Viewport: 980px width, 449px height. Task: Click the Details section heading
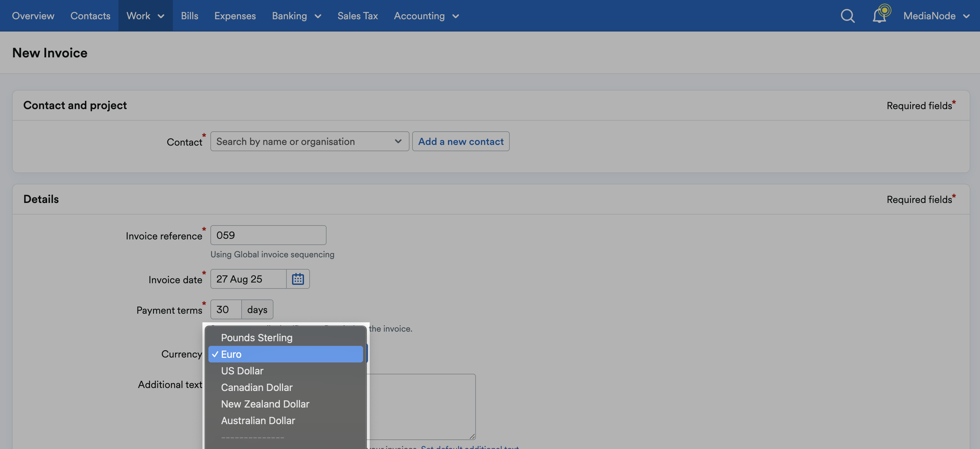point(41,199)
